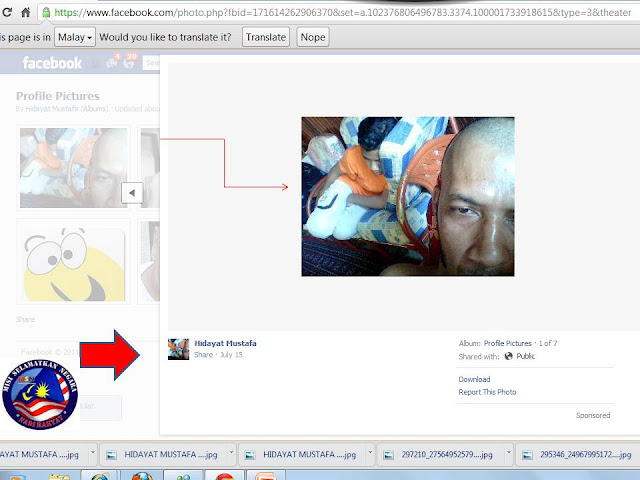
Task: Click the Sponsored label
Action: (593, 415)
